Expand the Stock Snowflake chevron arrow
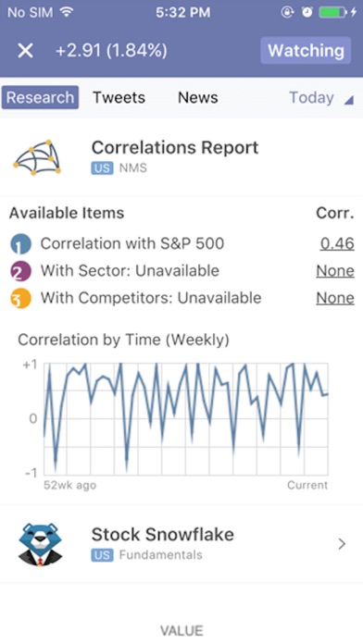 (x=342, y=544)
